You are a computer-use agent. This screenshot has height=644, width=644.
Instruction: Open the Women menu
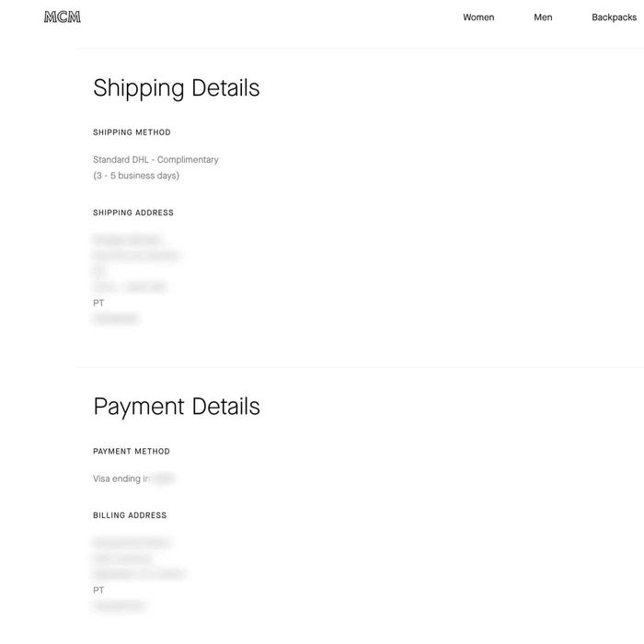tap(478, 17)
